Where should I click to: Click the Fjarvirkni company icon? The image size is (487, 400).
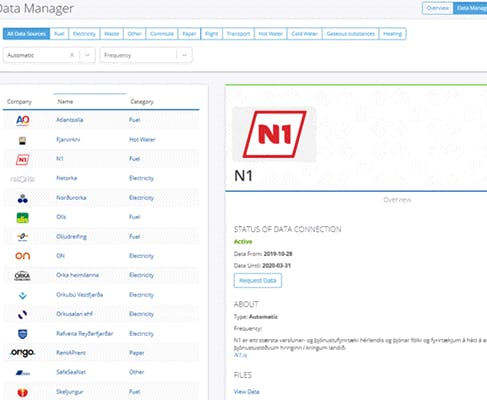[x=22, y=140]
